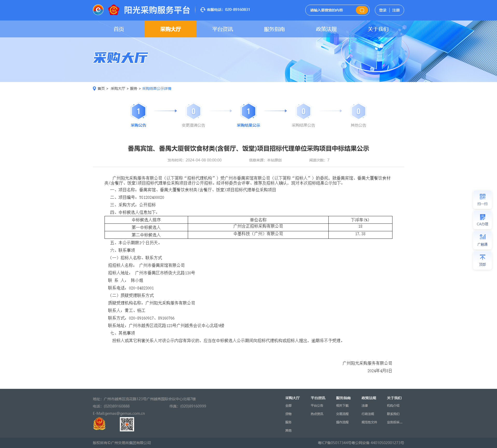This screenshot has height=448, width=497.
Task: Click the 采购结果公示 step label
Action: 248,125
